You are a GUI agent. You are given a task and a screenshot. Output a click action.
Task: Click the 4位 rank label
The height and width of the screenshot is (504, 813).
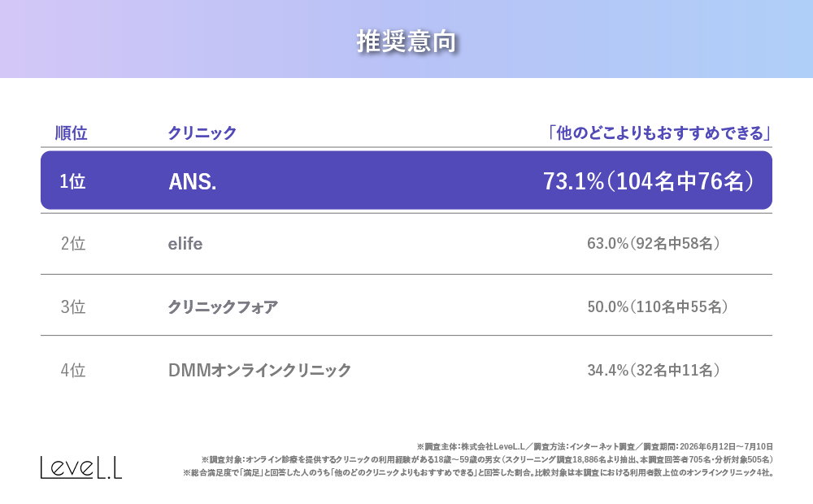pos(73,370)
